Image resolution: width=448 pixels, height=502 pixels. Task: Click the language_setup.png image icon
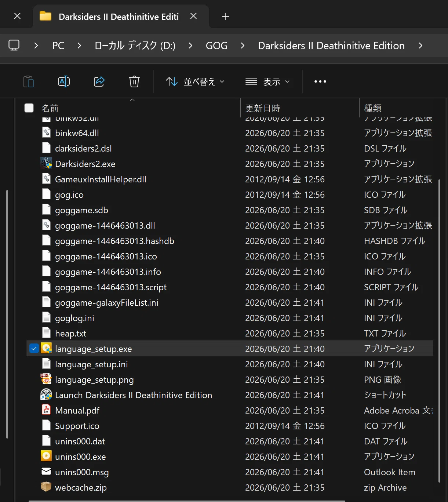(x=46, y=379)
